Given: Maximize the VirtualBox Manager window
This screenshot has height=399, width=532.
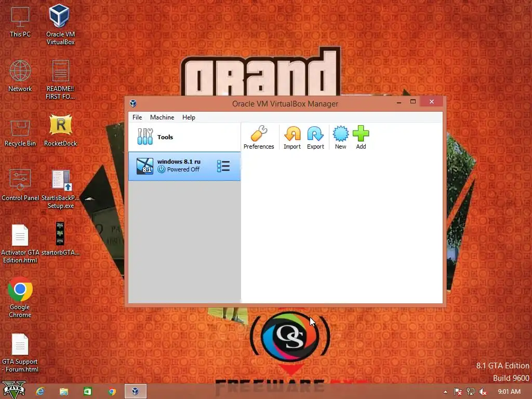Looking at the screenshot, I should [413, 101].
